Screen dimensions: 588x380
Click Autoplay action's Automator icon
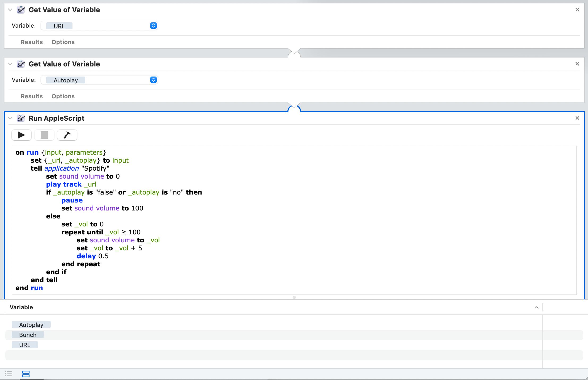pos(21,64)
